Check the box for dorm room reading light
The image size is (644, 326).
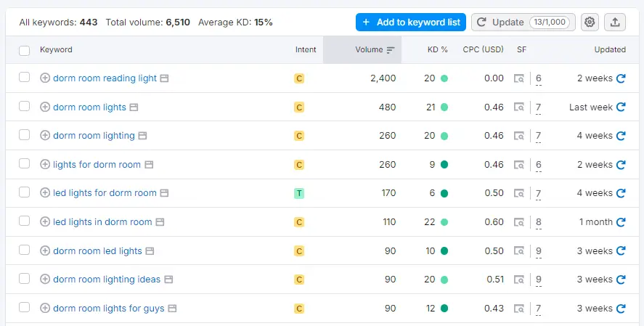coord(25,78)
